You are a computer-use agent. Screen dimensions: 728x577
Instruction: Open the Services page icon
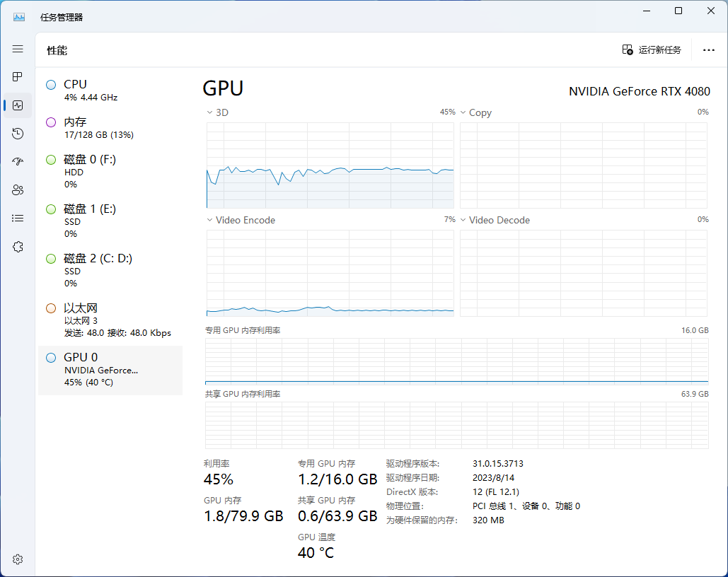(18, 247)
